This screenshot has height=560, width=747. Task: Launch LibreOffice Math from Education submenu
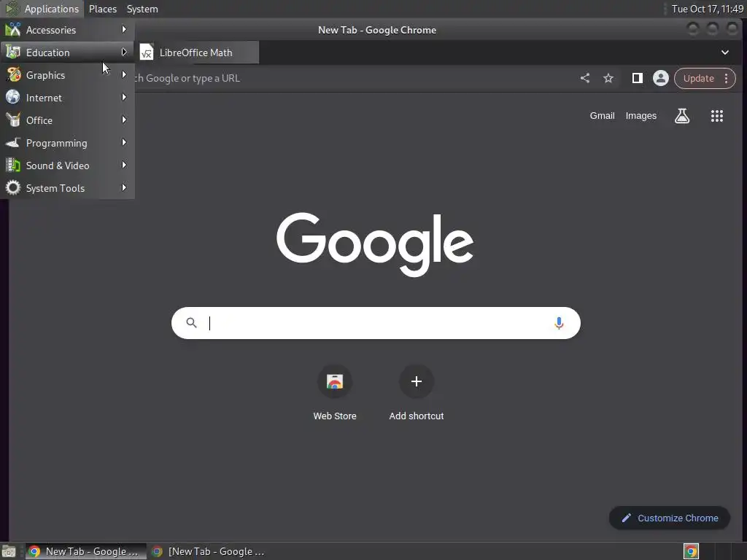click(x=198, y=52)
